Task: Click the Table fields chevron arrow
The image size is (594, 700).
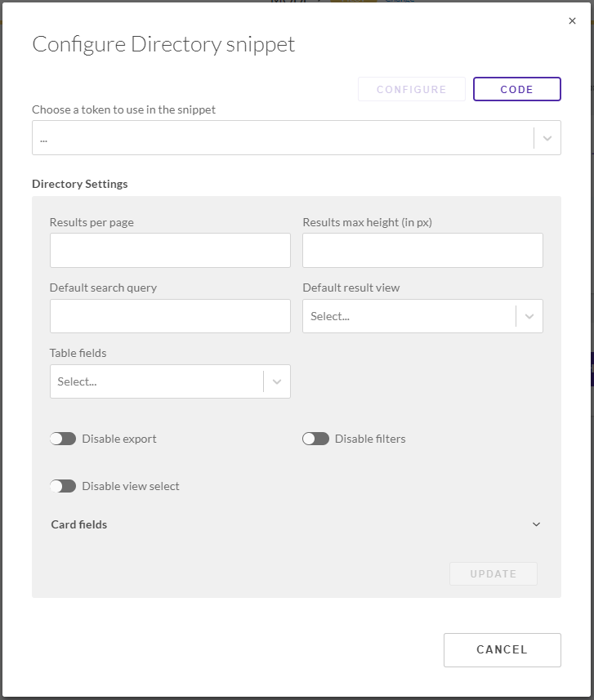Action: (276, 381)
